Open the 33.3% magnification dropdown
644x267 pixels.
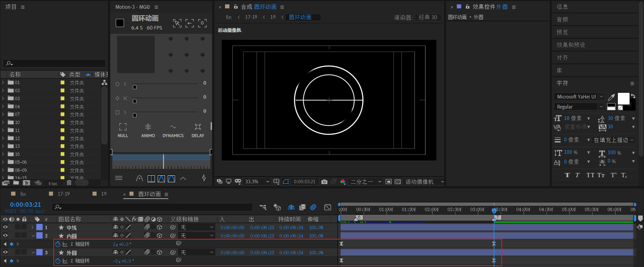click(x=257, y=182)
